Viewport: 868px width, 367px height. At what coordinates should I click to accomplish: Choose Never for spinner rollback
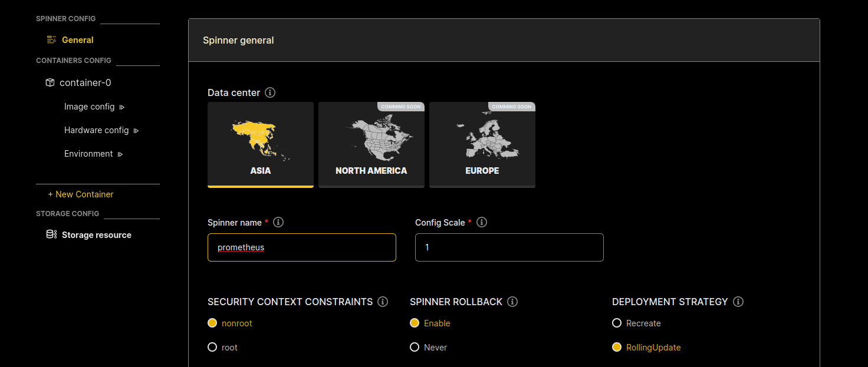[415, 348]
